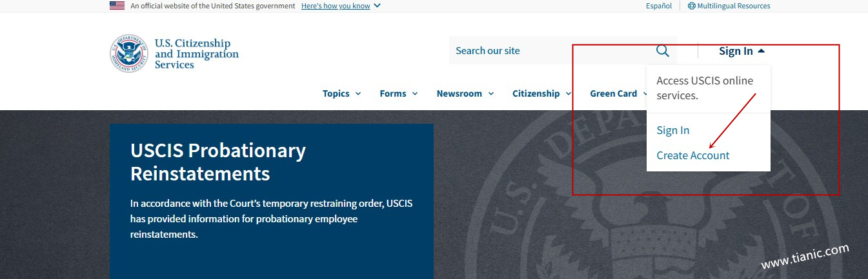Viewport: 868px width, 279px height.
Task: Click the paragraph starting "In accordance with the Court's"
Action: (x=272, y=219)
